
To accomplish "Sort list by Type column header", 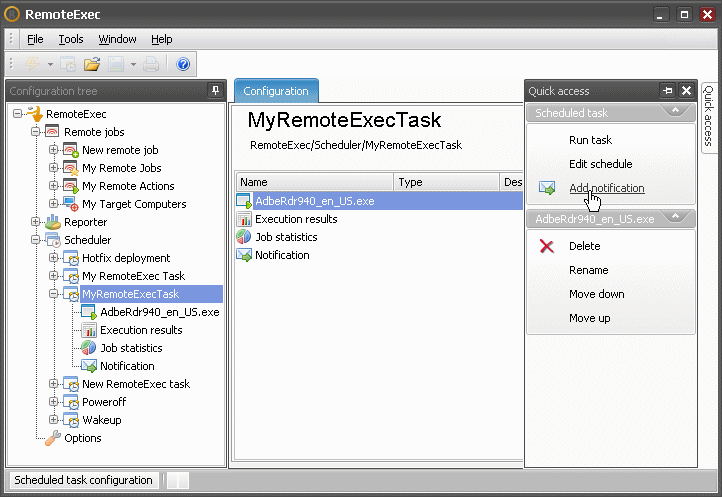I will [446, 182].
